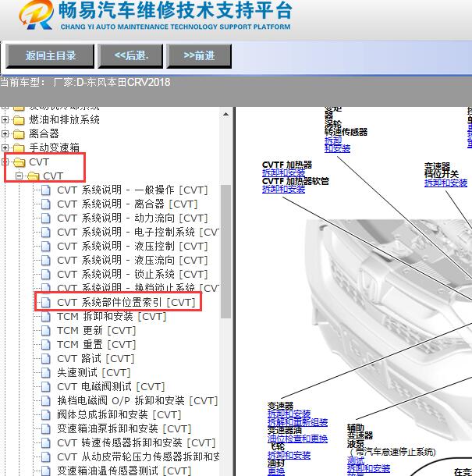This screenshot has width=472, height=476.
Task: Open CVT 系统说明 - 离合器 document icon
Action: (46, 204)
